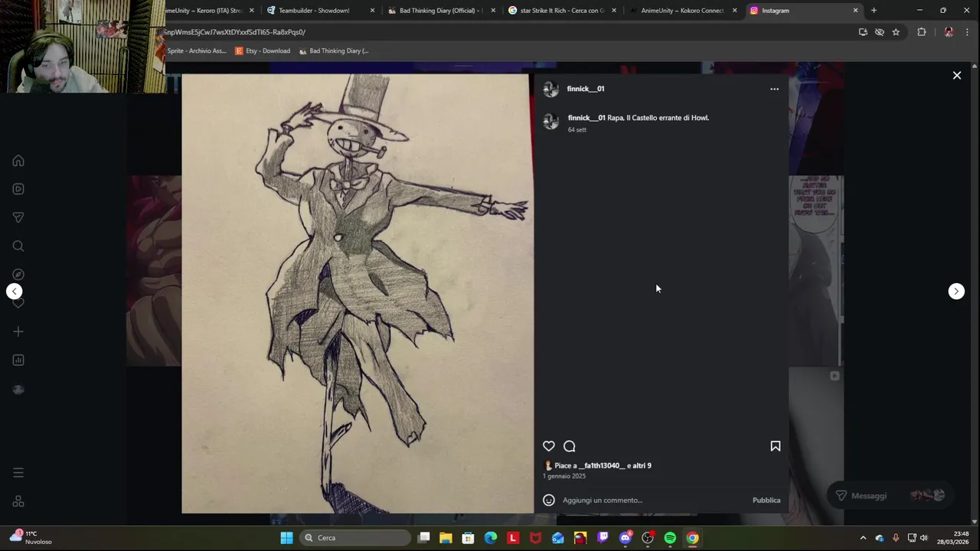Like the post with the heart icon
This screenshot has width=980, height=551.
coord(548,446)
